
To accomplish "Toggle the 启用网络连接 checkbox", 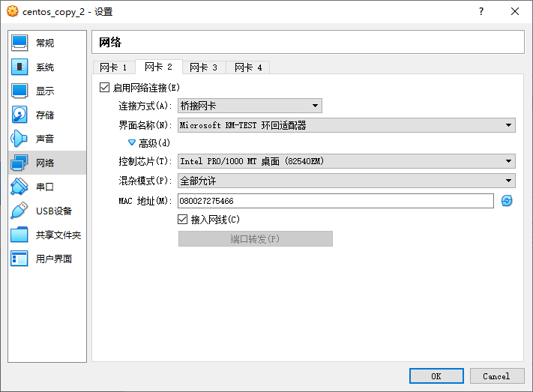I will coord(104,88).
